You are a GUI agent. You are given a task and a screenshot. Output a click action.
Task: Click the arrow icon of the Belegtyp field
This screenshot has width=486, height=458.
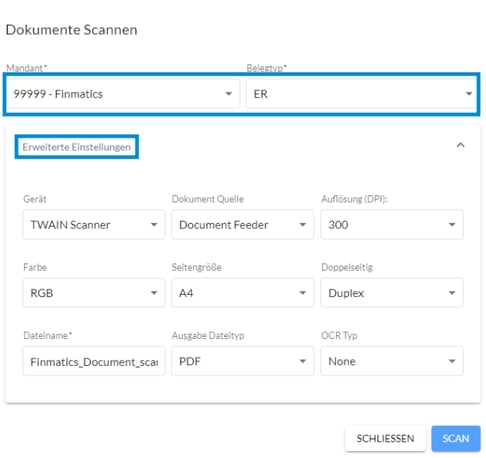click(469, 94)
